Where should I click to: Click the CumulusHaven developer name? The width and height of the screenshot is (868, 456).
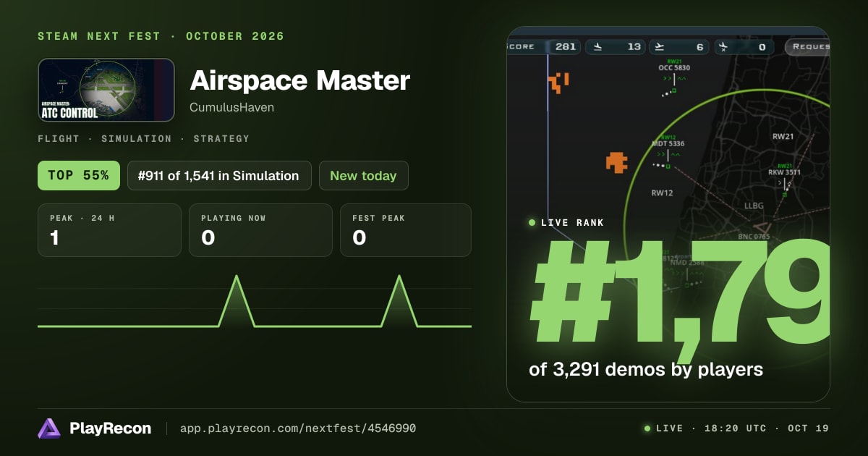tap(232, 107)
